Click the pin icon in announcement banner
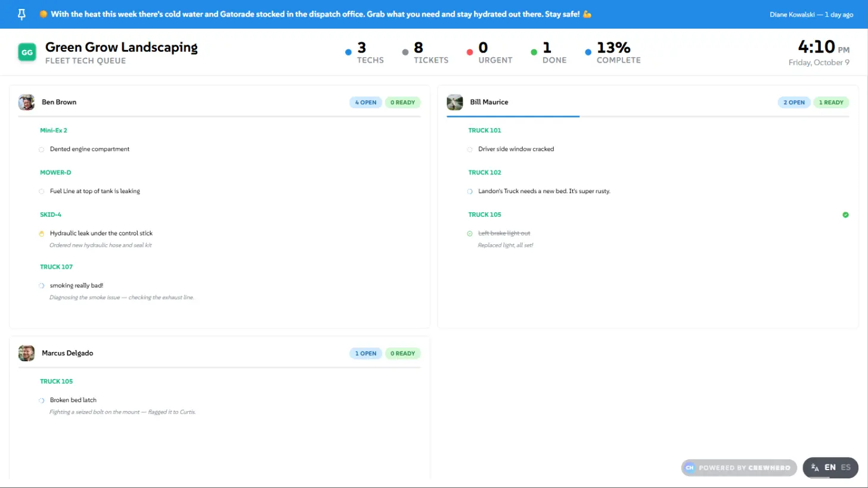 [x=22, y=14]
